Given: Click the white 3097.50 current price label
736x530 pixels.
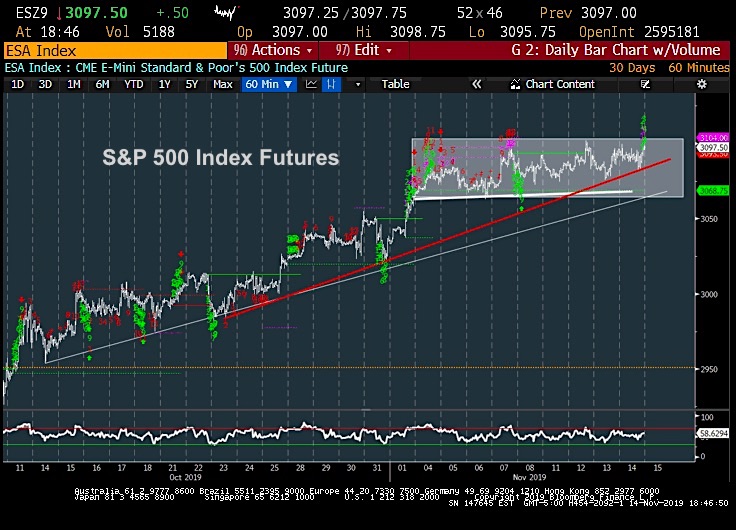Looking at the screenshot, I should tap(714, 147).
